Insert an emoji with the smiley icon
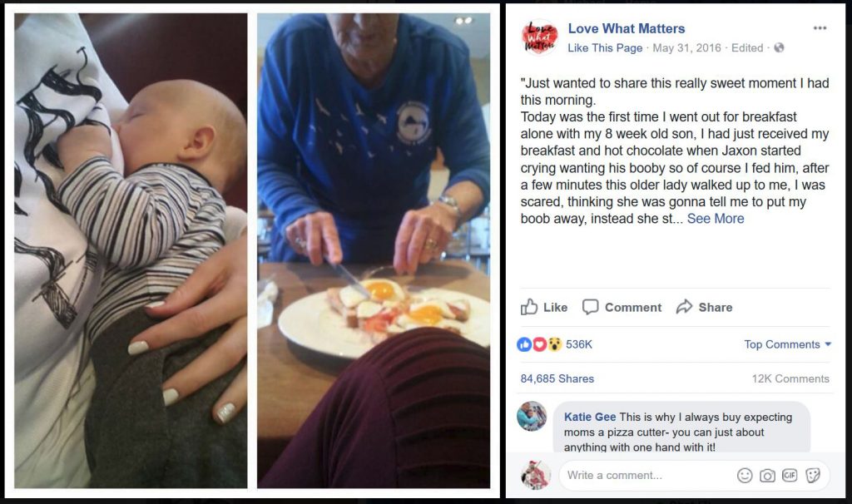The image size is (852, 504). pos(745,476)
